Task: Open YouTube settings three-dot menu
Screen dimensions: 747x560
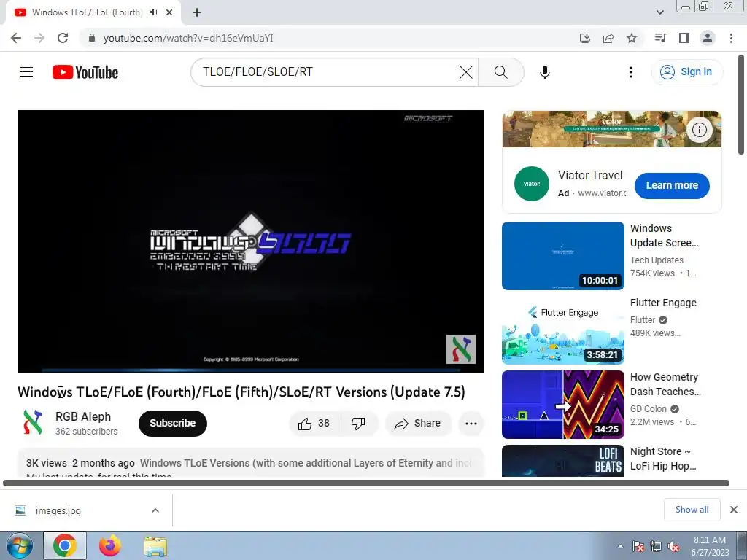Action: [631, 72]
